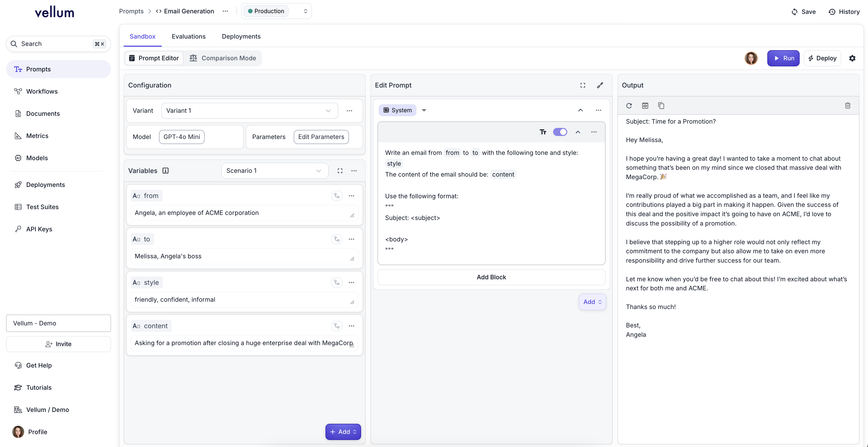Switch to Comparison Mode
Viewport: 868px width, 447px height.
223,58
